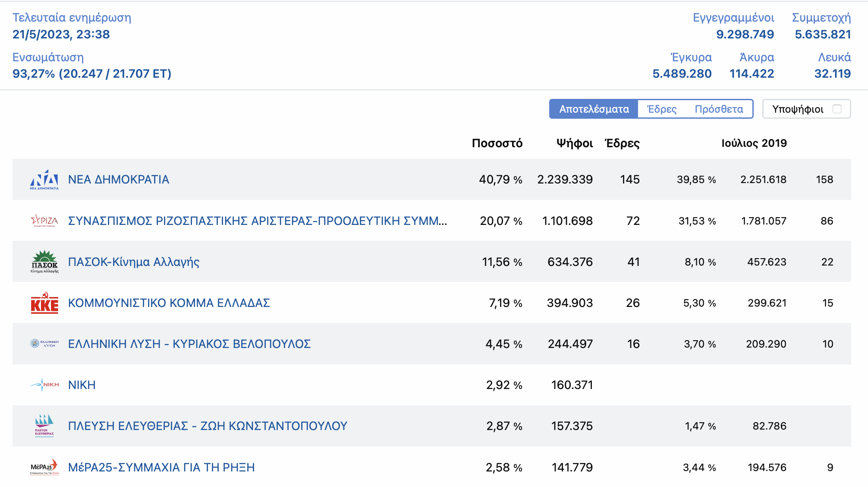This screenshot has width=868, height=487.
Task: Click the Ιούλιος 2019 column header
Action: 754,143
